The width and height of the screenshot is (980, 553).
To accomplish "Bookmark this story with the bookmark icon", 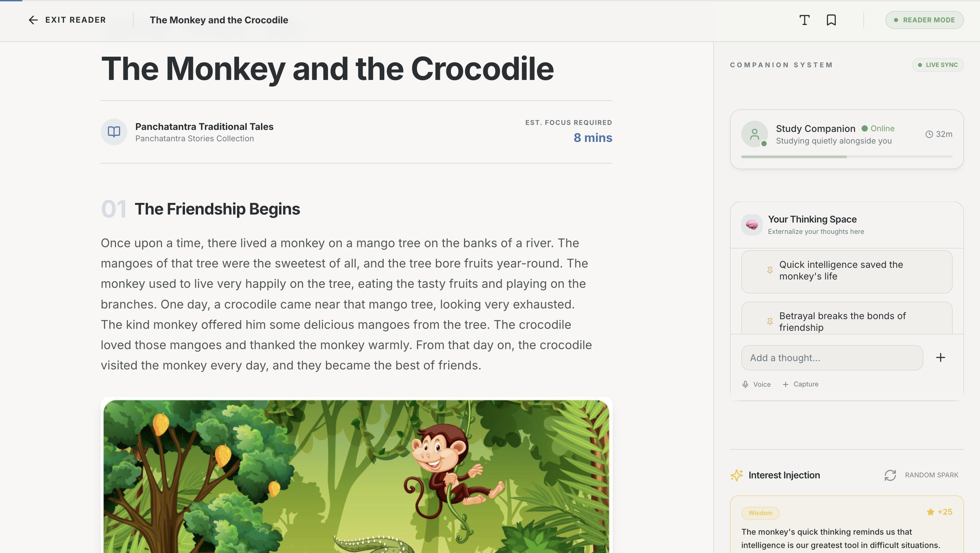I will point(831,20).
